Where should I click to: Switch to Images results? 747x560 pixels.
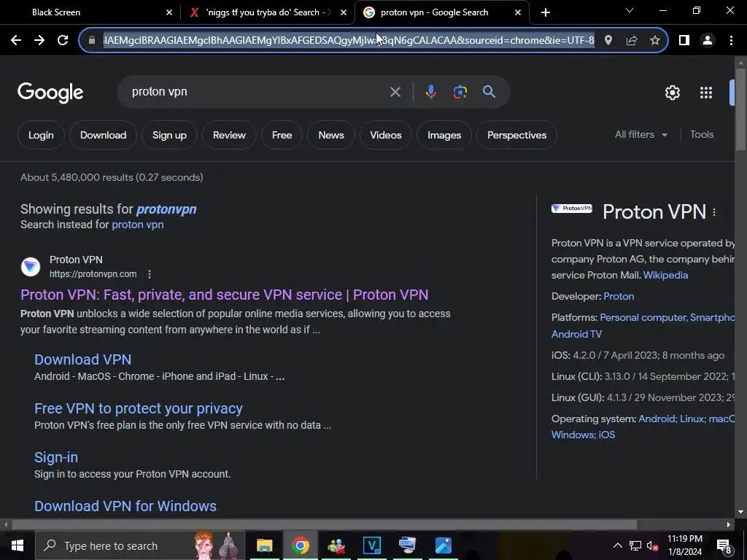point(444,135)
